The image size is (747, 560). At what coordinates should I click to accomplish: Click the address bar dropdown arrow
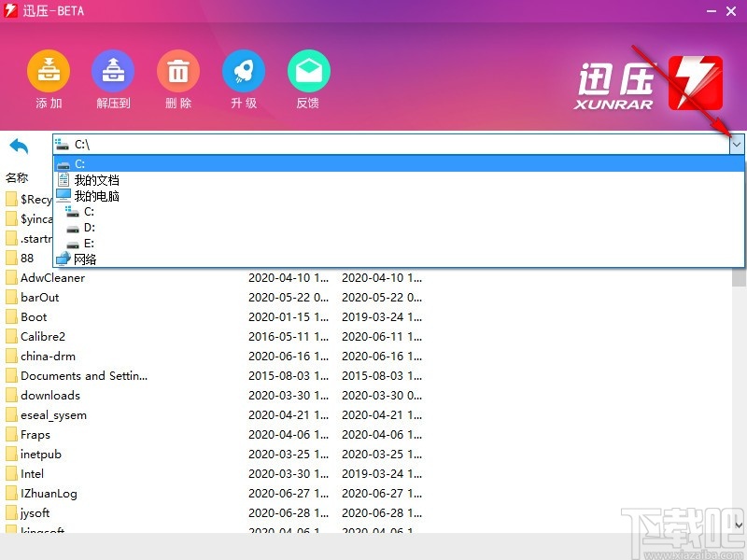[x=737, y=145]
